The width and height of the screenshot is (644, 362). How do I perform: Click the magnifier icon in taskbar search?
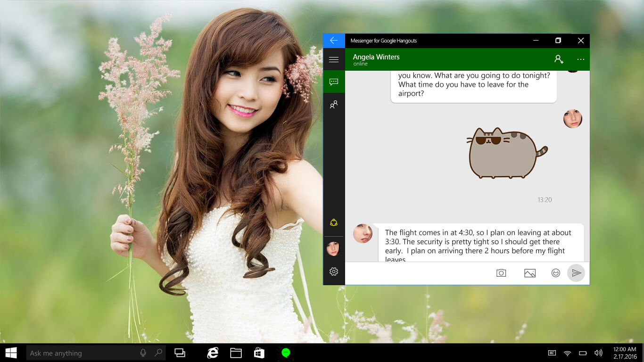pyautogui.click(x=158, y=353)
